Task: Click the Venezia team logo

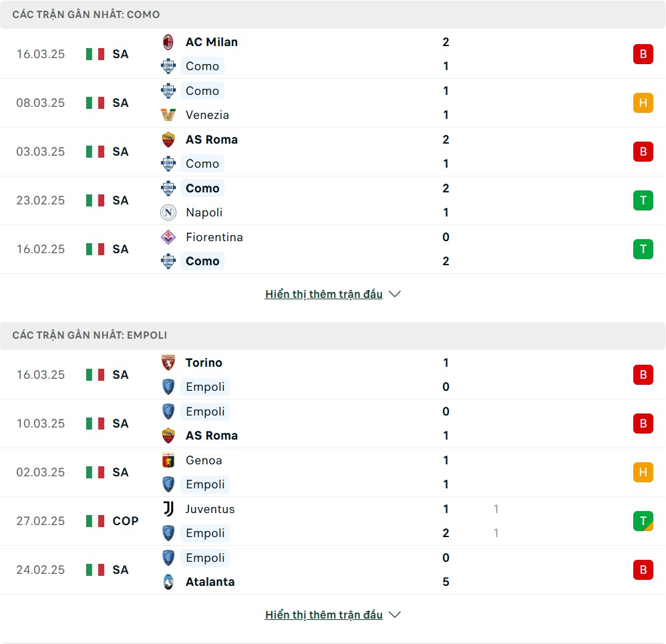Action: 168,115
